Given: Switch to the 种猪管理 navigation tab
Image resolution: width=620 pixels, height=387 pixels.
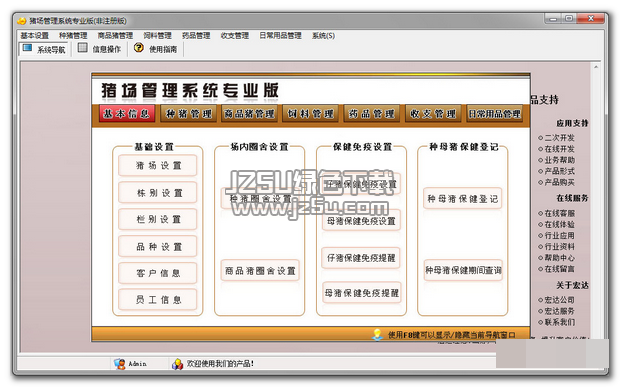Looking at the screenshot, I should [189, 113].
